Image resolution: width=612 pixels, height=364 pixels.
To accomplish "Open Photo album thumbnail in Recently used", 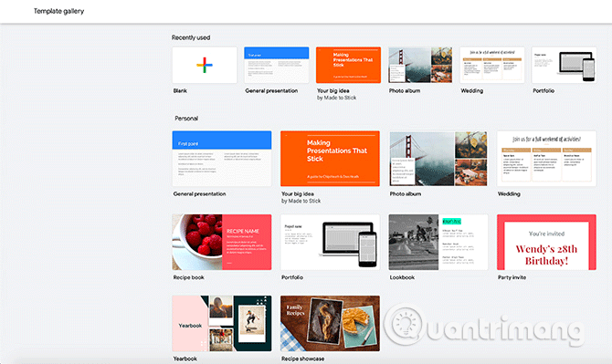I will [420, 65].
